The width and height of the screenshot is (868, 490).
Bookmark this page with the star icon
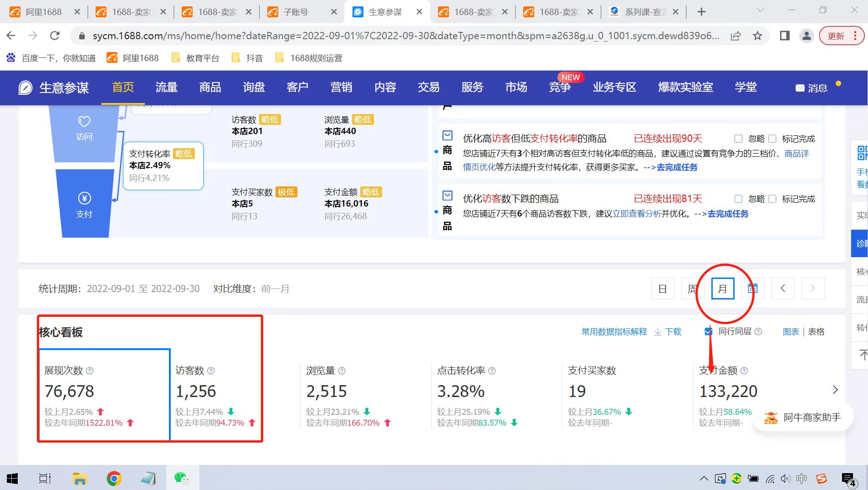[757, 36]
